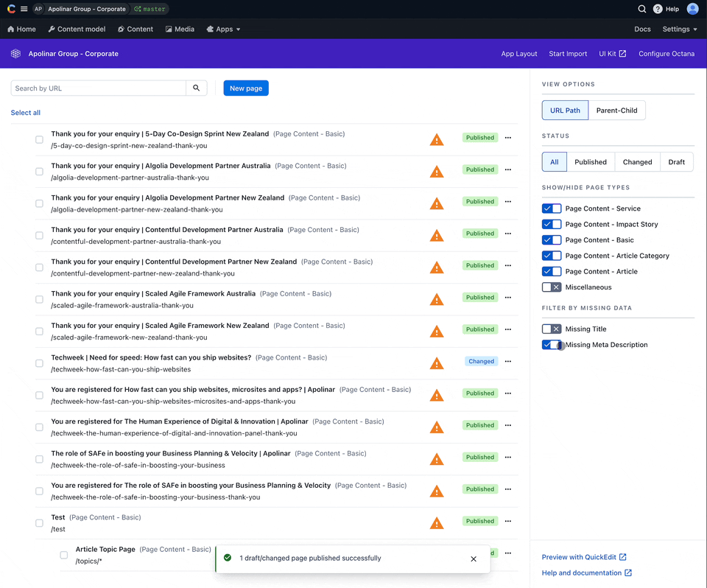Toggle Page Content - Impact Story page type
The height and width of the screenshot is (588, 707).
pyautogui.click(x=552, y=224)
